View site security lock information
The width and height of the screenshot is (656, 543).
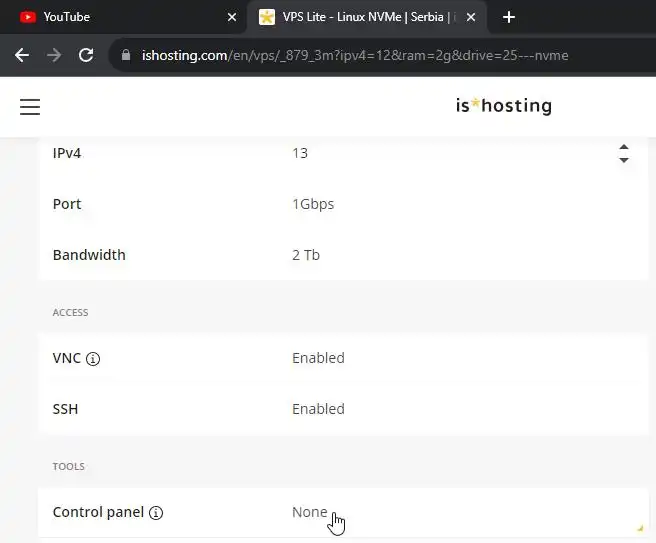126,56
